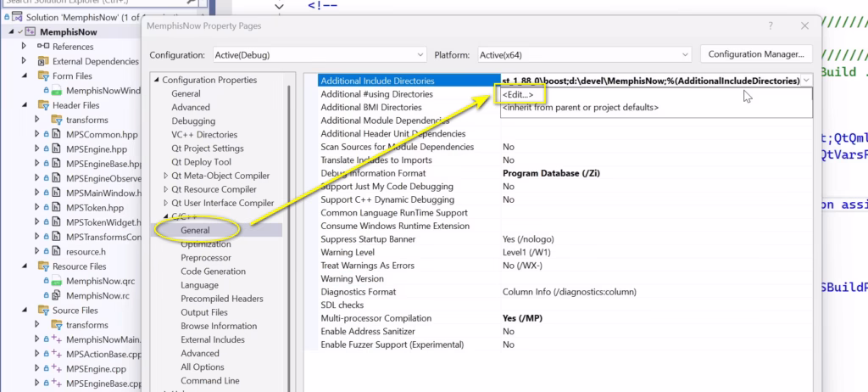
Task: Click the MPSActionBase.cpp source file icon
Action: pos(57,354)
